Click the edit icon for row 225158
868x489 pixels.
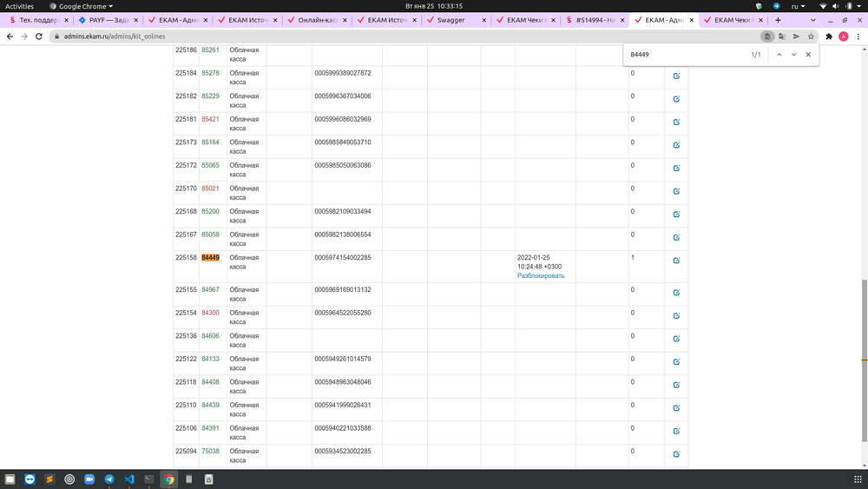[676, 261]
